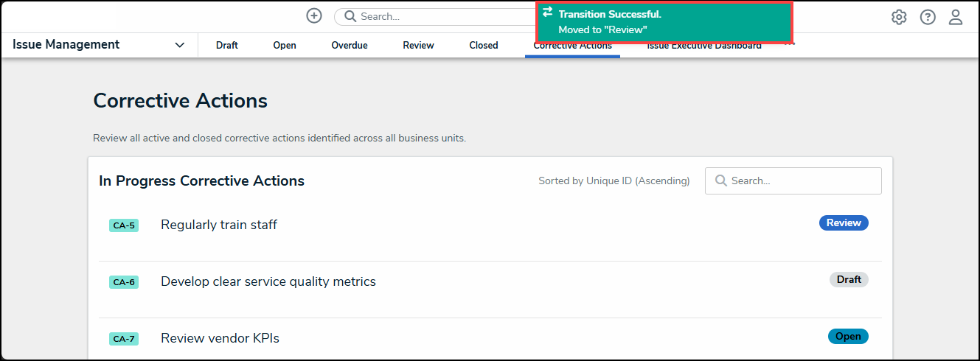Click the magnifier icon in Corrective Actions search
The image size is (980, 361).
720,180
